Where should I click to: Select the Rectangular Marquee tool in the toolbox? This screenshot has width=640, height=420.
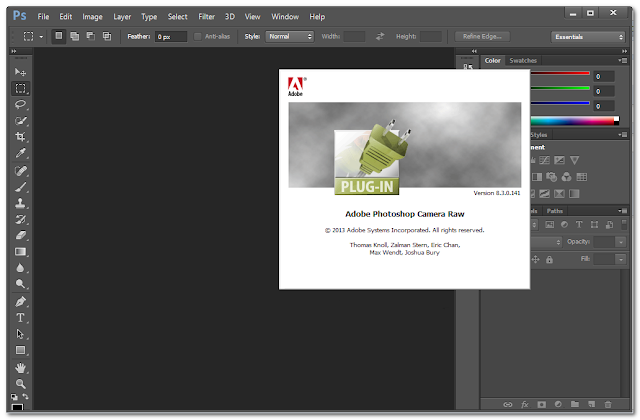(x=20, y=88)
